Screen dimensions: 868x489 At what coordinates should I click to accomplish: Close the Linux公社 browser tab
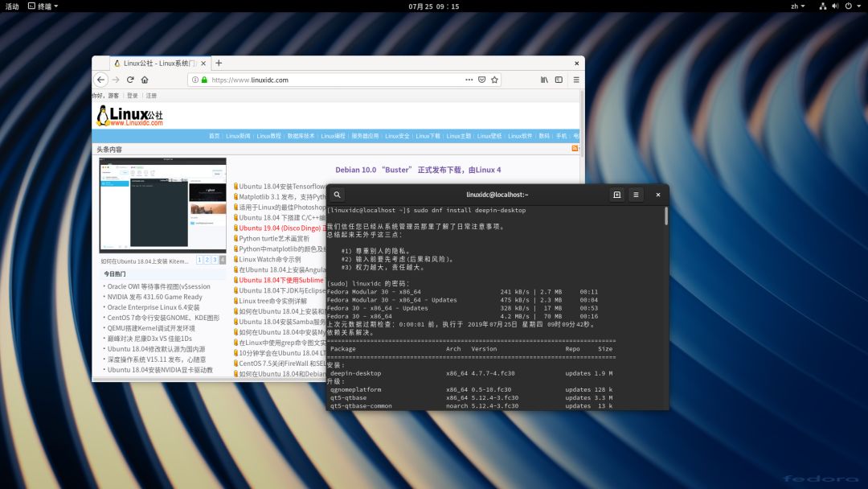(203, 63)
